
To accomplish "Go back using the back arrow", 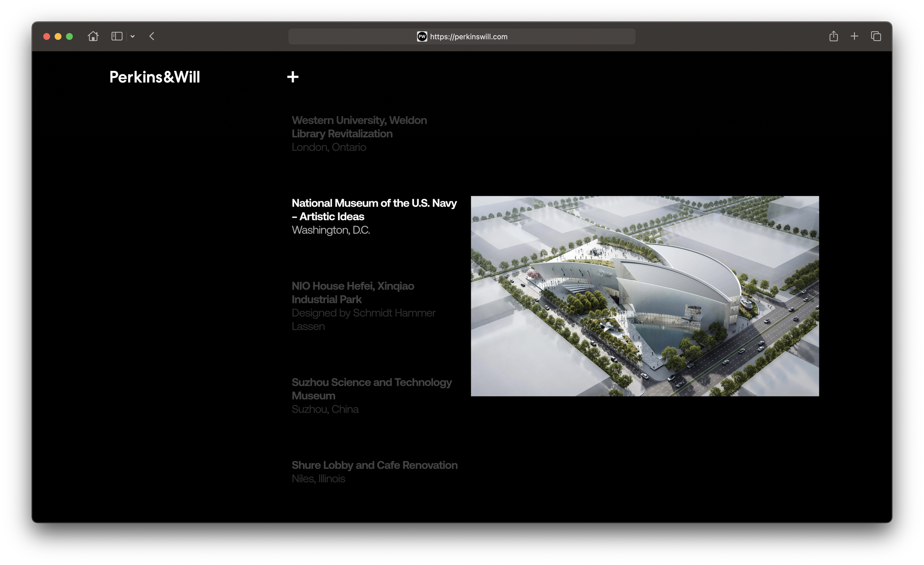I will [x=152, y=36].
